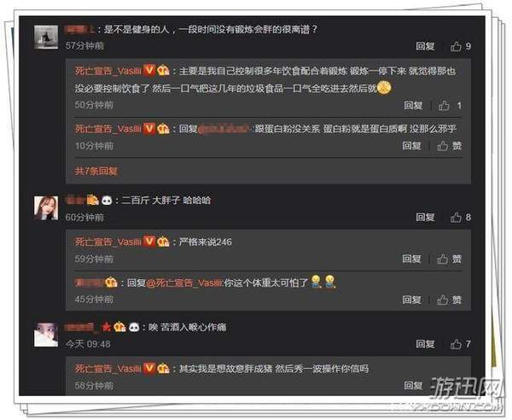Click 回复 on the comment posted 今天 09:48
The width and height of the screenshot is (512, 420).
pyautogui.click(x=425, y=344)
